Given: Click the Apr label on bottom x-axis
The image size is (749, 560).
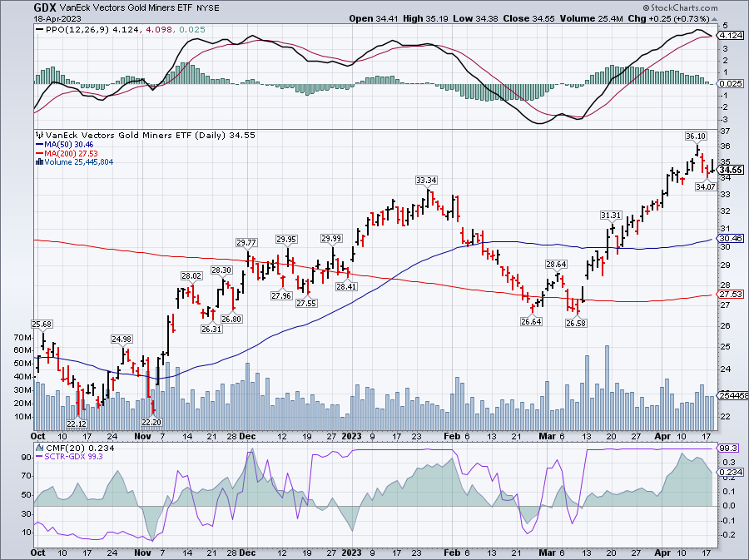Looking at the screenshot, I should (662, 553).
